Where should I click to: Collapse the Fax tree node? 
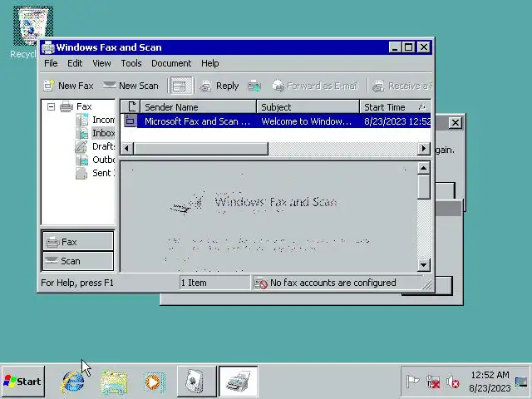click(x=52, y=107)
